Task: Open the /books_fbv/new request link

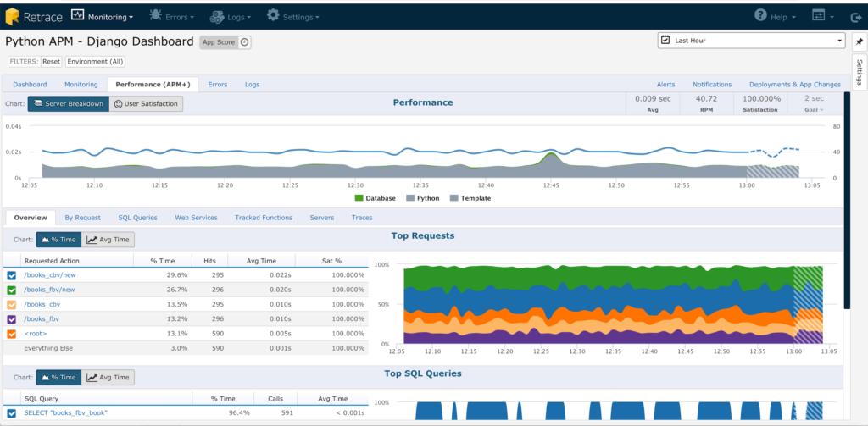Action: point(49,290)
